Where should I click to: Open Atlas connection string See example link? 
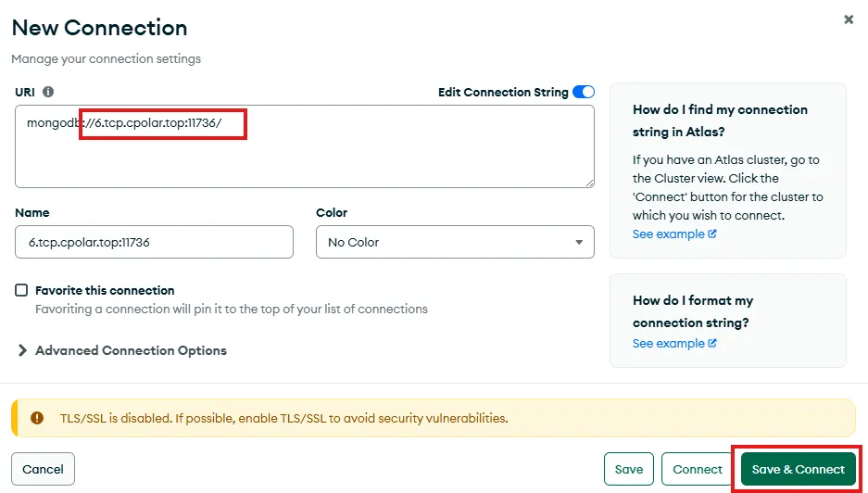click(669, 234)
